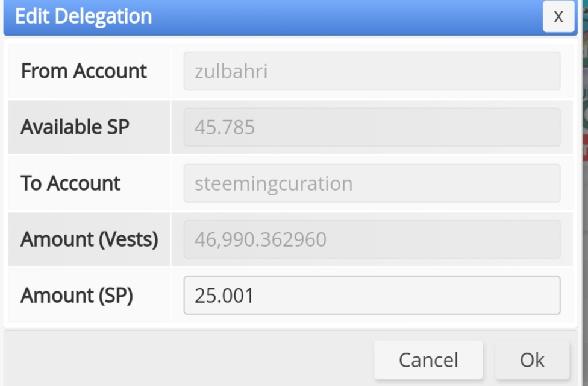Click the 'Edit Delegation' title text
The image size is (588, 386).
point(83,16)
